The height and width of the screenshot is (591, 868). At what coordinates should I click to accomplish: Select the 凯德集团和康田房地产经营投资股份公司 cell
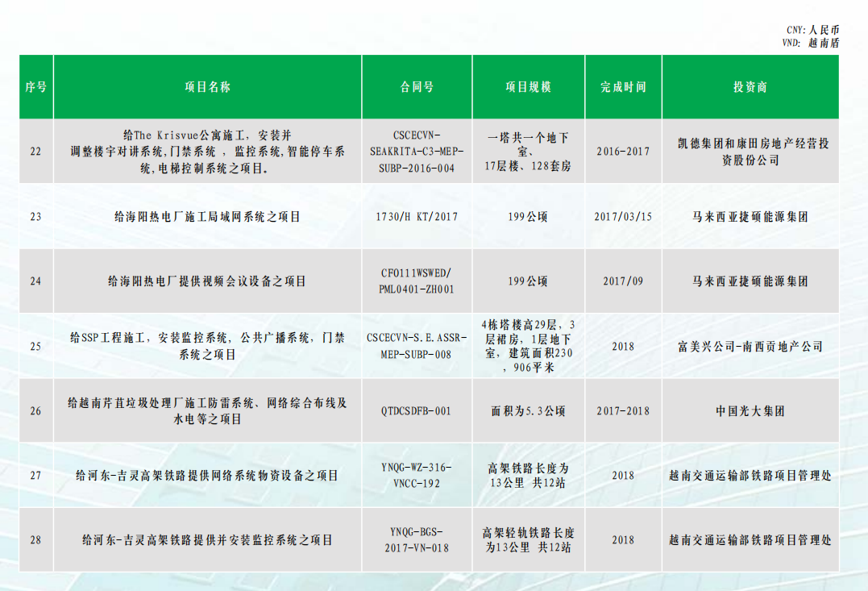click(750, 152)
